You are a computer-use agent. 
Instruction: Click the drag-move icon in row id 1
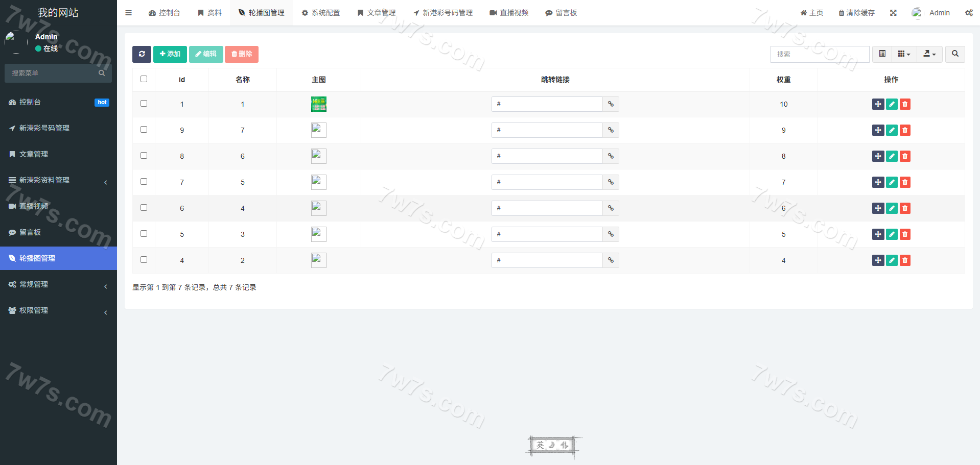(878, 104)
